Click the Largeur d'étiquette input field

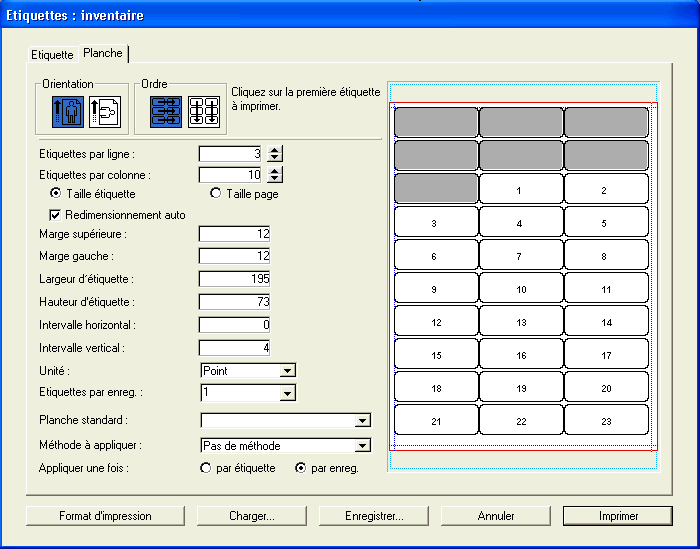coord(235,279)
